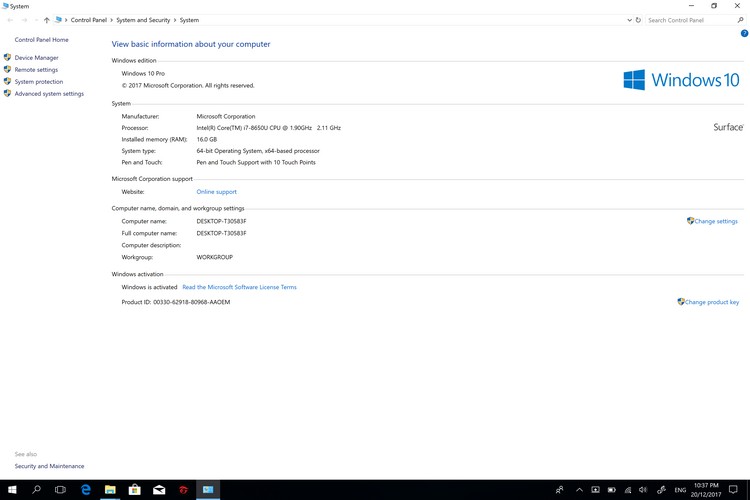The image size is (750, 500).
Task: Click the battery status tray icon
Action: pyautogui.click(x=611, y=489)
